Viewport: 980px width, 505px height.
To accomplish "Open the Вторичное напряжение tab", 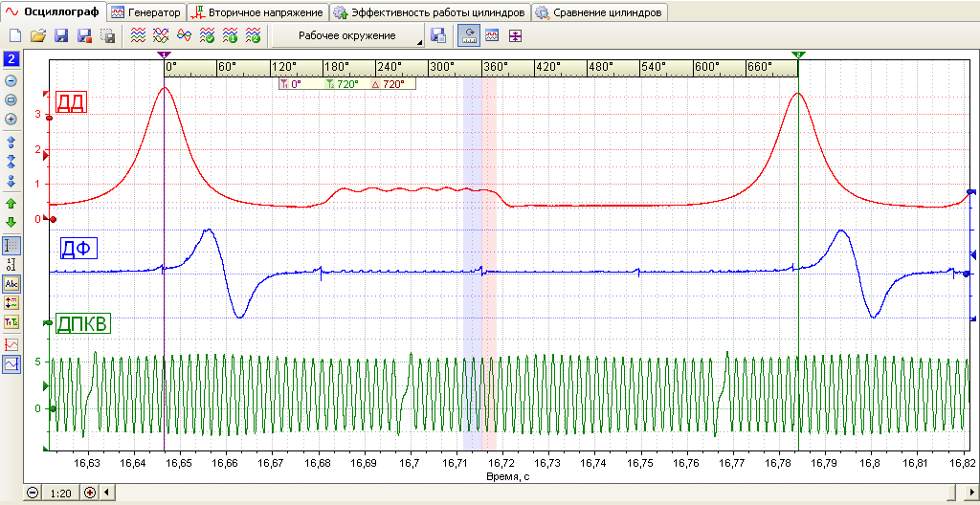I will coord(258,11).
